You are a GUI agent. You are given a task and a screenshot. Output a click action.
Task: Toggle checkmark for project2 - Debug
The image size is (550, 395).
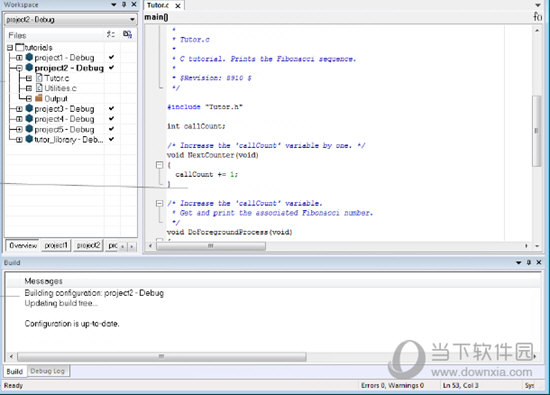[x=111, y=67]
